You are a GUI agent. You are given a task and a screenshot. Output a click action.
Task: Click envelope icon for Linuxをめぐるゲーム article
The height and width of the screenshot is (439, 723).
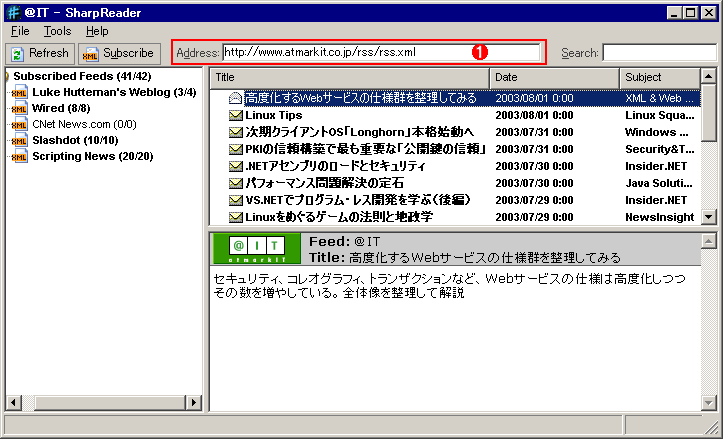coord(236,217)
